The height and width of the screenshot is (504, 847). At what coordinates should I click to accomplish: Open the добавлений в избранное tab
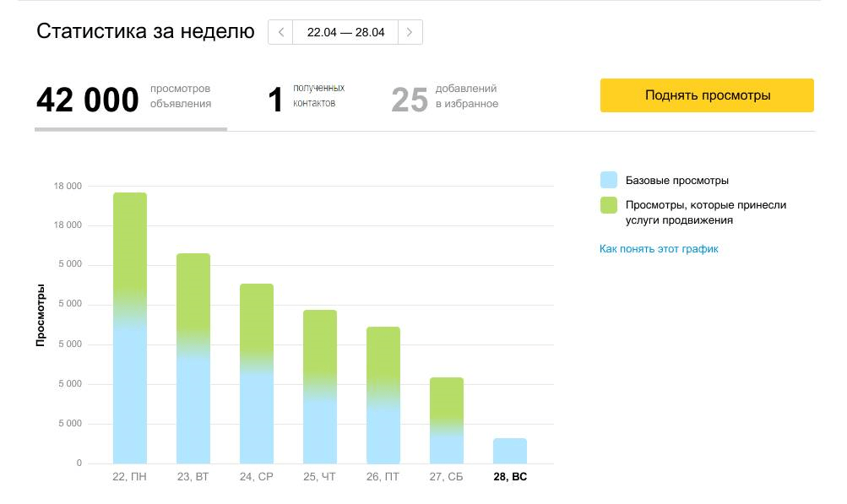pos(445,100)
